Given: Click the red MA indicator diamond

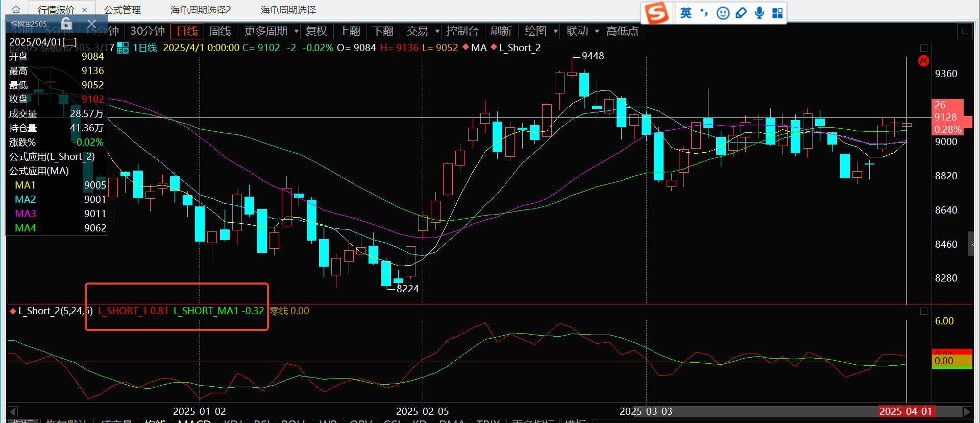Looking at the screenshot, I should (x=465, y=48).
